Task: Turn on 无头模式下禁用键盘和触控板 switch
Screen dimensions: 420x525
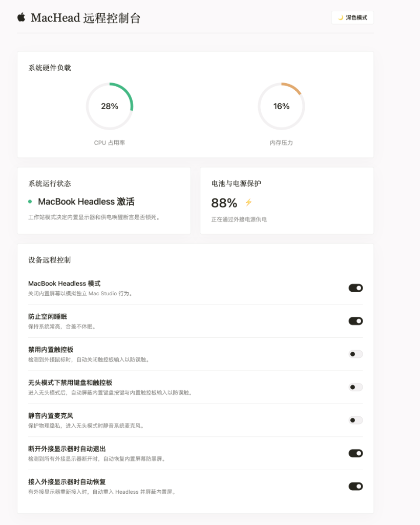Action: pos(355,388)
